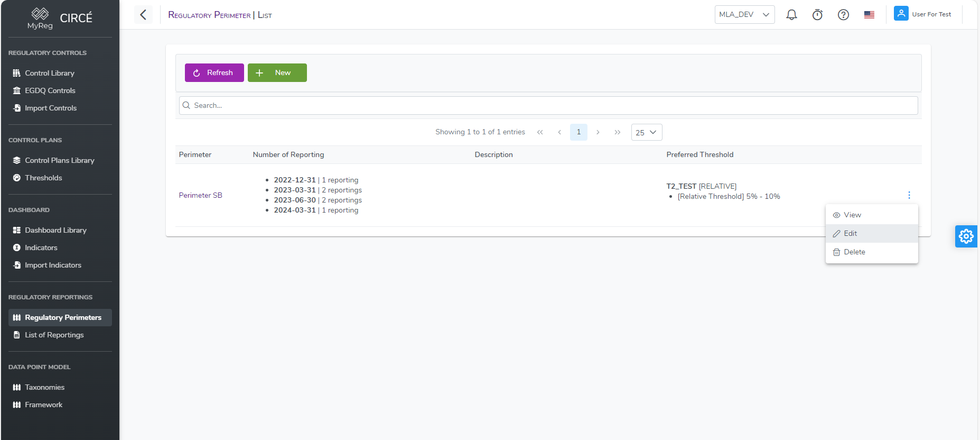This screenshot has height=440, width=980.
Task: Click the green New button
Action: pyautogui.click(x=277, y=73)
